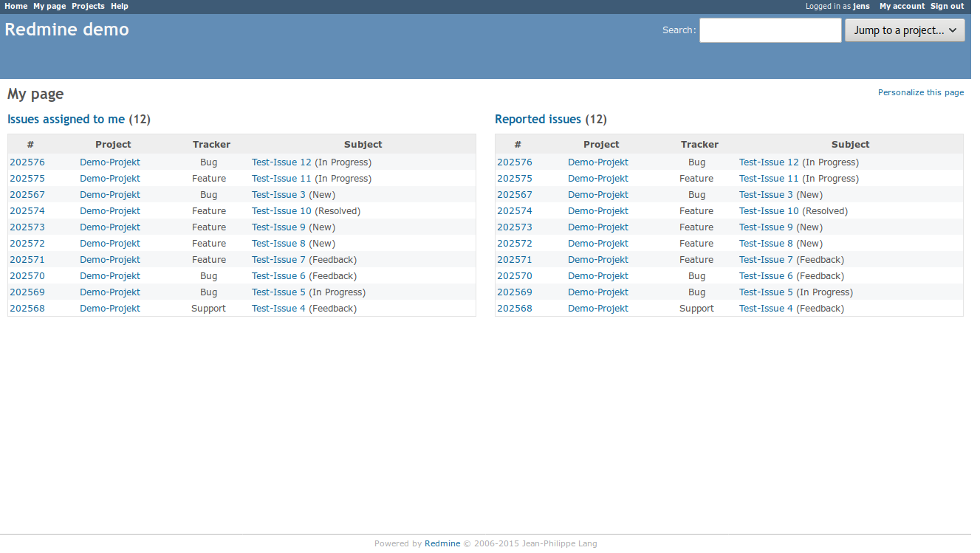Screen dimensions: 980x553
Task: Open Test-Issue 10 in Reported issues
Action: click(769, 211)
